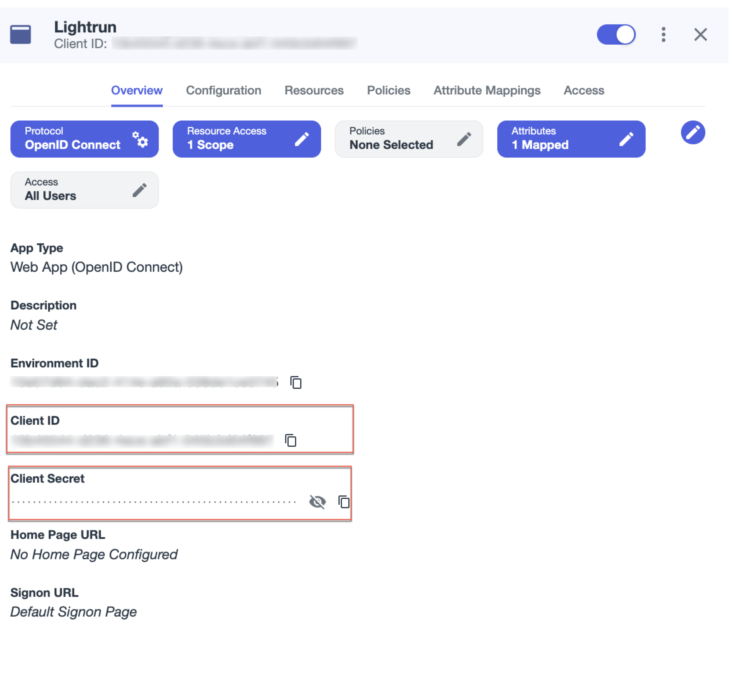The height and width of the screenshot is (700, 732).
Task: Switch to the Configuration tab
Action: click(x=223, y=90)
